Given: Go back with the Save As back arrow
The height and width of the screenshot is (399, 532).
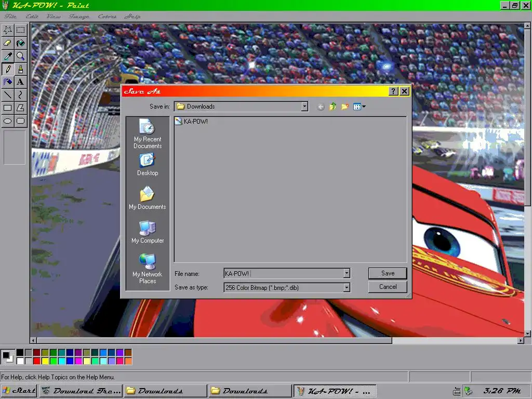Looking at the screenshot, I should (x=321, y=107).
